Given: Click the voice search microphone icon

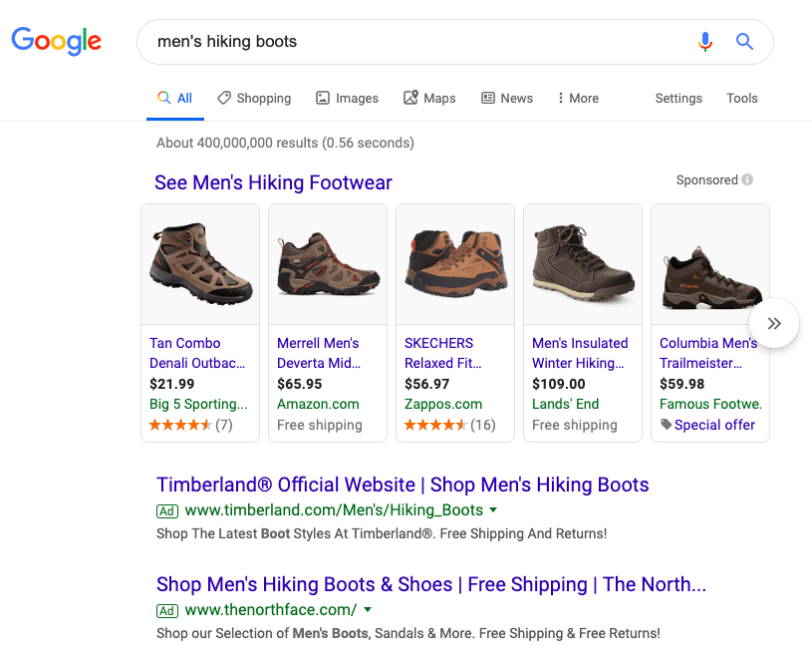Looking at the screenshot, I should coord(704,42).
